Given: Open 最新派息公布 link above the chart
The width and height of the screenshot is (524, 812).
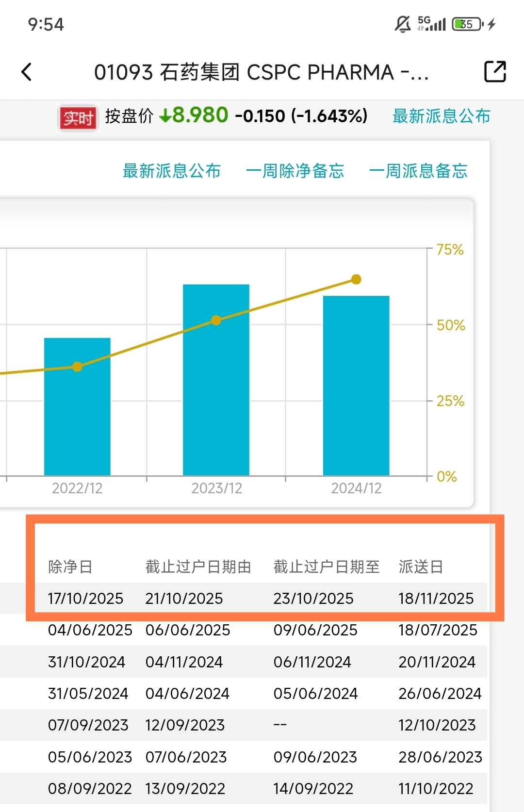Looking at the screenshot, I should point(172,171).
